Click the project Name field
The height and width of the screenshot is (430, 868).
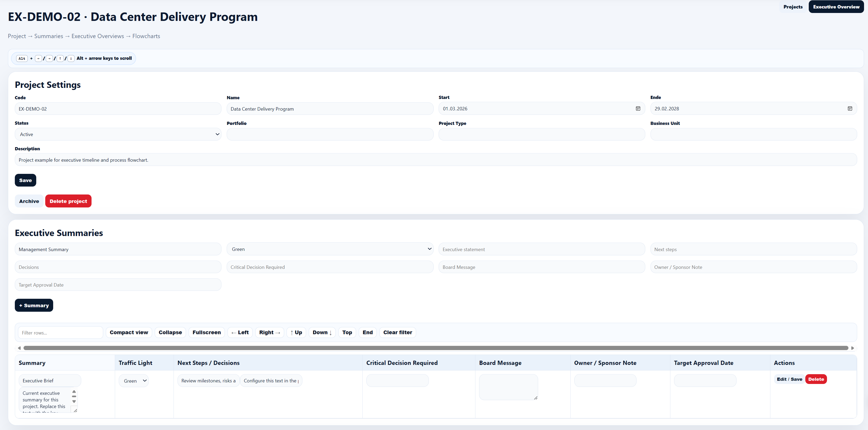330,109
